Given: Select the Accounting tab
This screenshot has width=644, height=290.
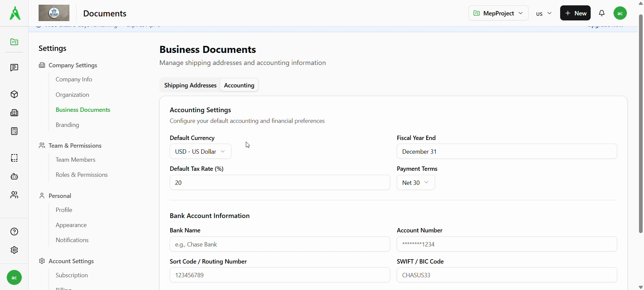Looking at the screenshot, I should [239, 85].
